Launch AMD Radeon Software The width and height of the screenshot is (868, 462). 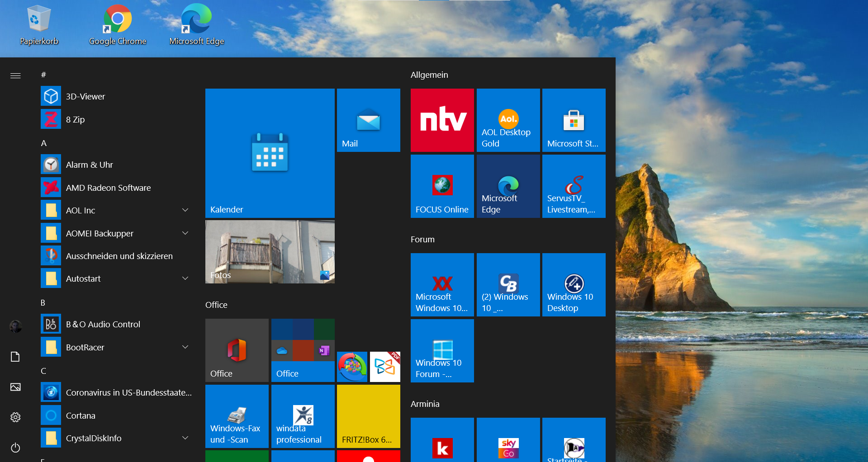click(116, 188)
